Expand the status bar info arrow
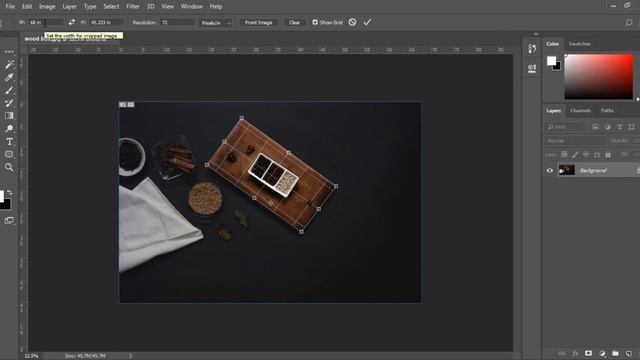This screenshot has width=640, height=360. [130, 356]
